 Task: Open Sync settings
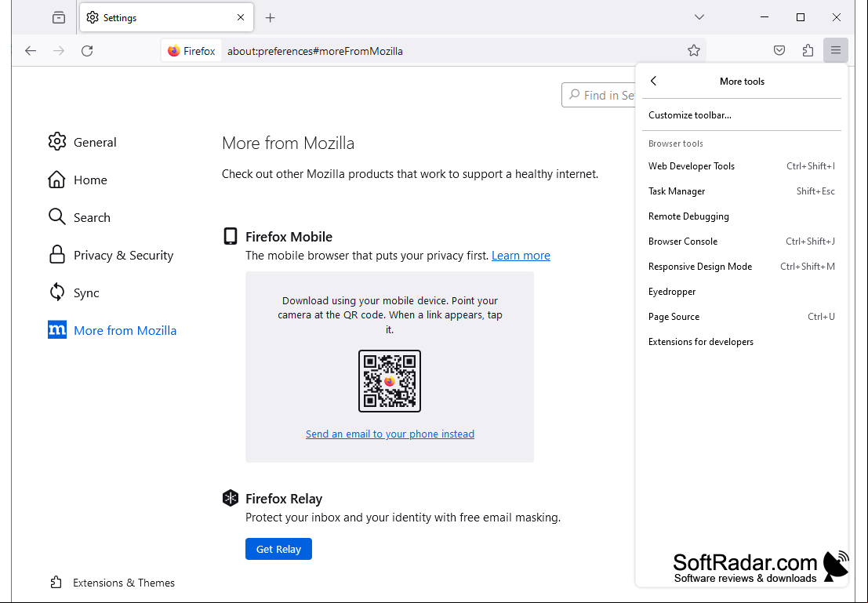pos(86,293)
